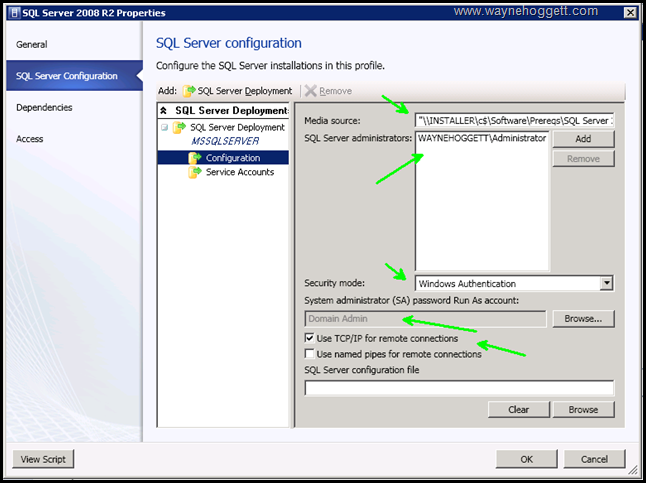Go to the Access page
Screen dimensions: 646x483
[30, 139]
